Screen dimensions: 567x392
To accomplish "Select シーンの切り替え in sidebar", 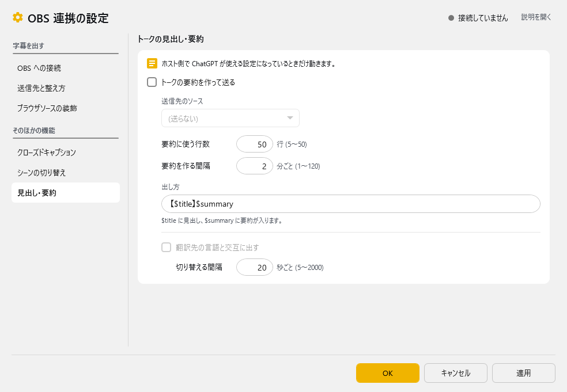I will [66, 173].
